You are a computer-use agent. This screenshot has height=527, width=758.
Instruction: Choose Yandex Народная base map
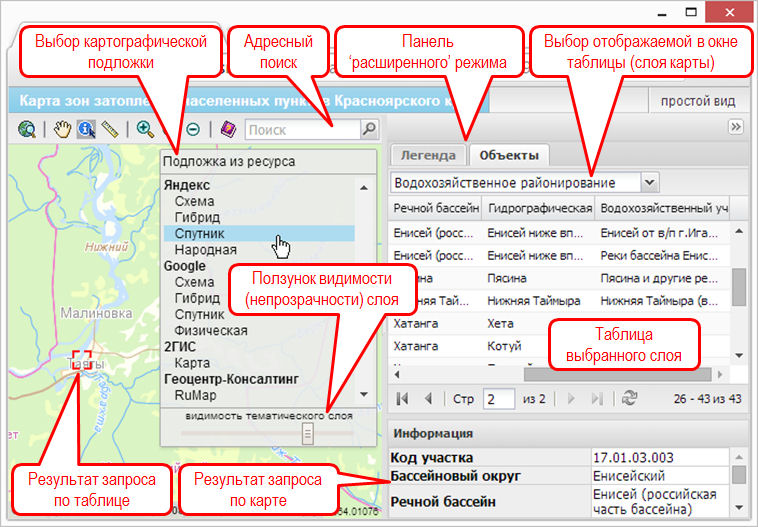pyautogui.click(x=205, y=249)
